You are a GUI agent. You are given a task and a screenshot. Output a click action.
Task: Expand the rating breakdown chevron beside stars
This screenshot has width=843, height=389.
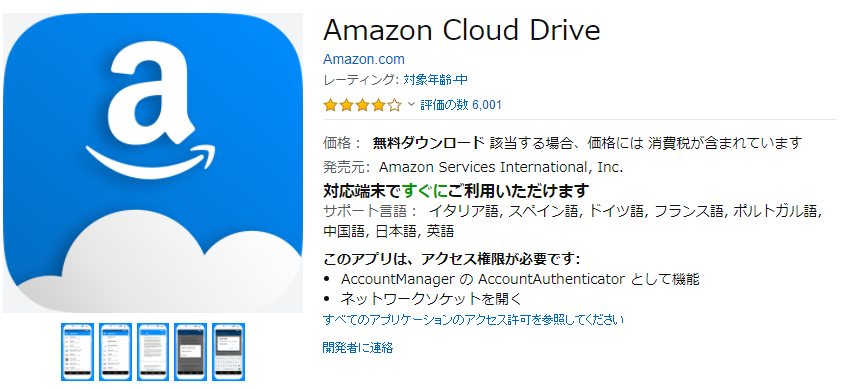411,104
